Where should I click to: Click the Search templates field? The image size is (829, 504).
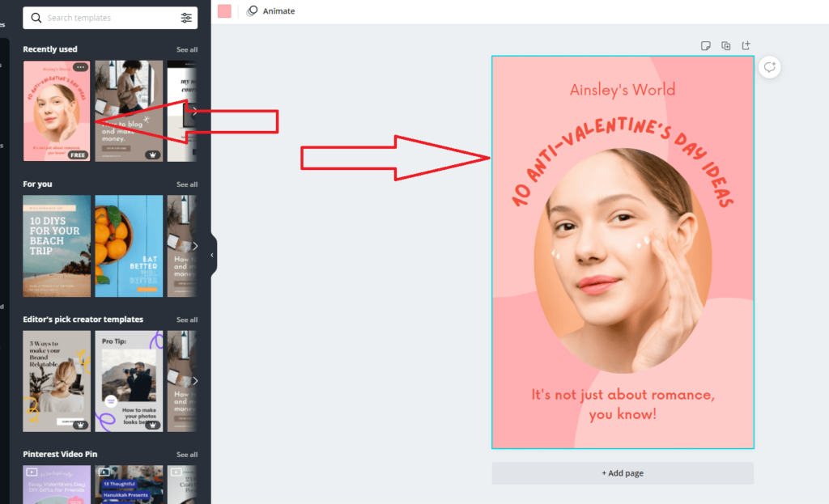click(110, 18)
